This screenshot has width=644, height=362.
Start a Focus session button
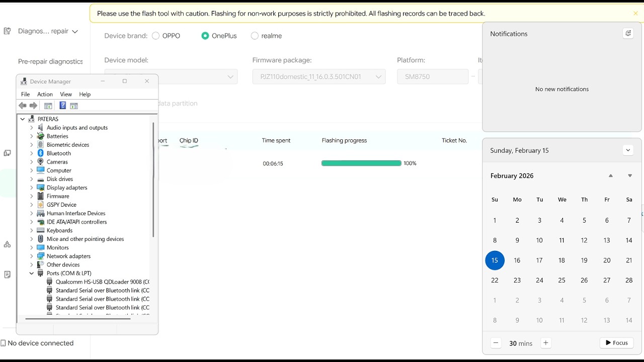[x=616, y=343]
